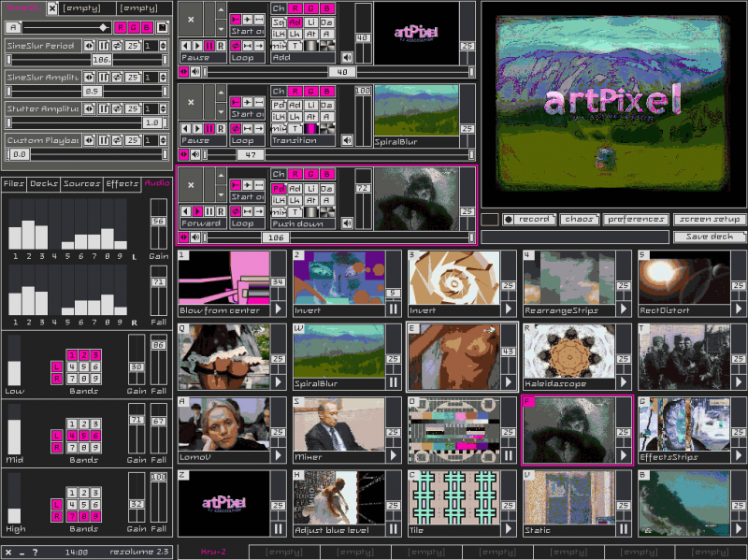Toggle audio icon beside Push down label

[347, 223]
